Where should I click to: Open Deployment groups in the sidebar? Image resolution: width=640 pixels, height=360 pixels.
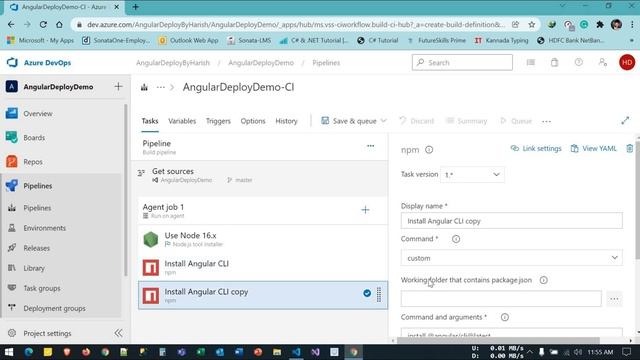(x=54, y=308)
